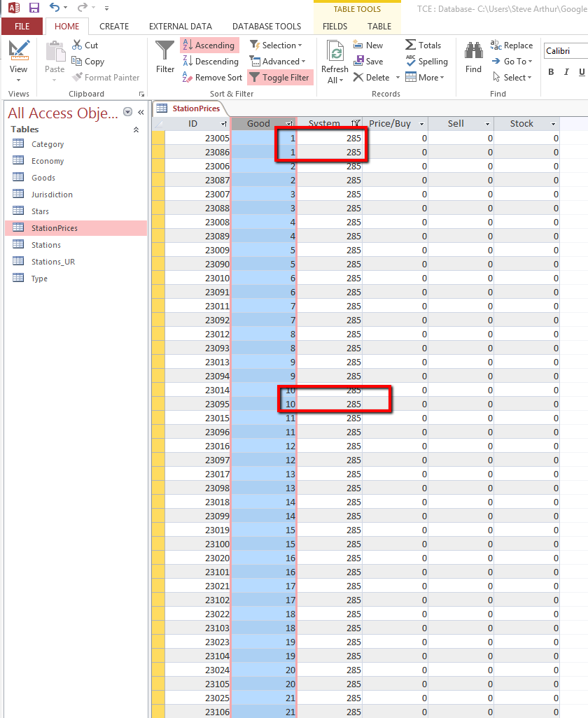Open the ID column dropdown arrow
The width and height of the screenshot is (588, 718).
(224, 124)
